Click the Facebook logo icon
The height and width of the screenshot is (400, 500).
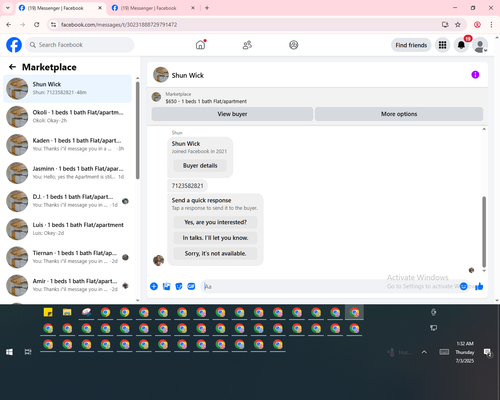(x=14, y=45)
